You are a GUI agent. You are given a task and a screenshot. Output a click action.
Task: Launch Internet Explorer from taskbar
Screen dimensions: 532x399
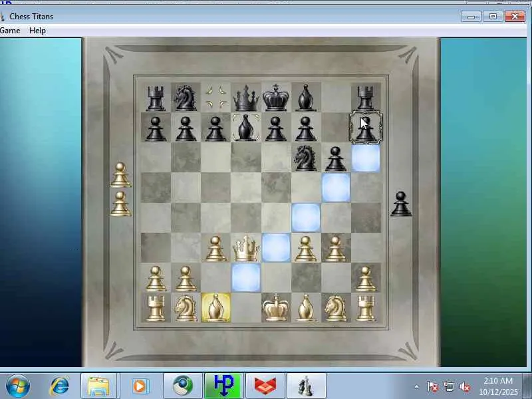pyautogui.click(x=59, y=386)
